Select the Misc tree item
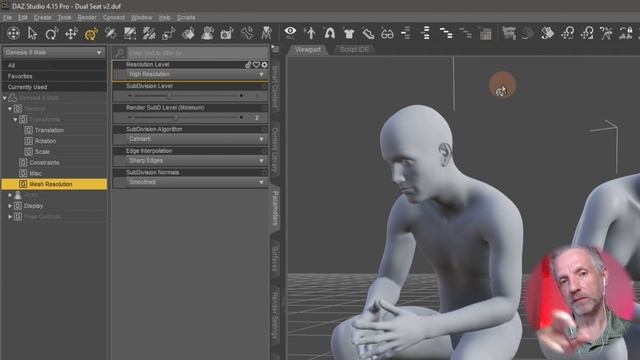 pyautogui.click(x=35, y=173)
